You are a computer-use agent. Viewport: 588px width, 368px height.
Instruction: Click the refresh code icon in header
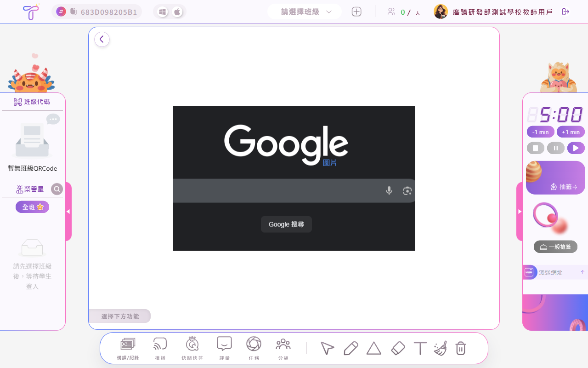coord(61,11)
